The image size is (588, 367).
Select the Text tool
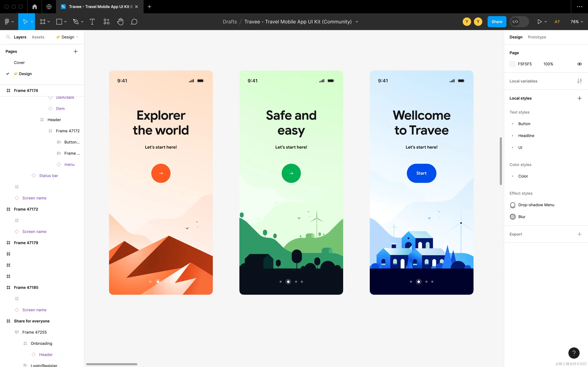click(92, 22)
